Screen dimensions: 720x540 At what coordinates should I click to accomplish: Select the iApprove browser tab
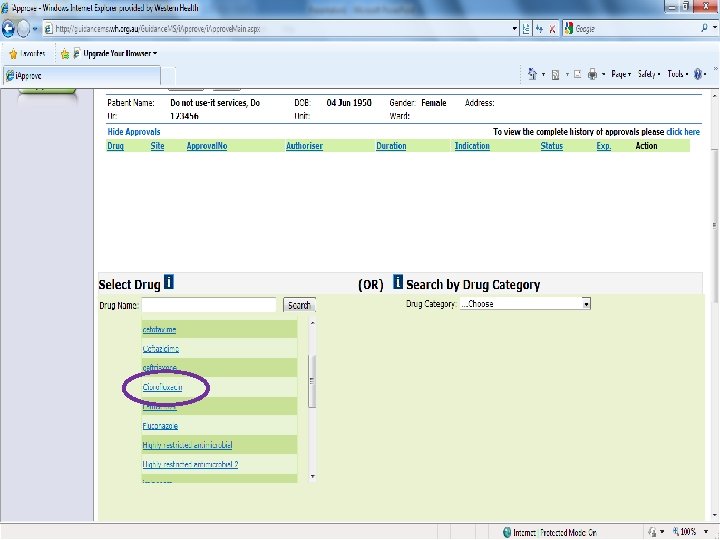(x=82, y=75)
